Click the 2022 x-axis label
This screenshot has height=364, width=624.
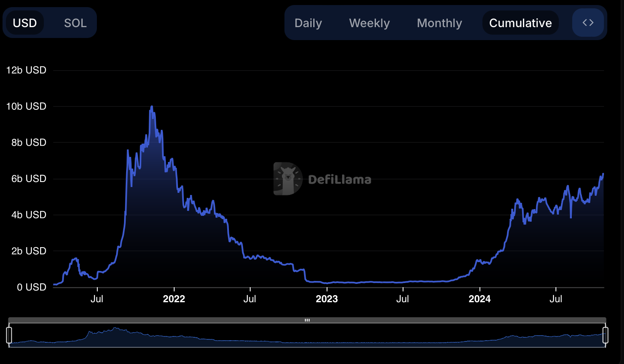pyautogui.click(x=174, y=299)
